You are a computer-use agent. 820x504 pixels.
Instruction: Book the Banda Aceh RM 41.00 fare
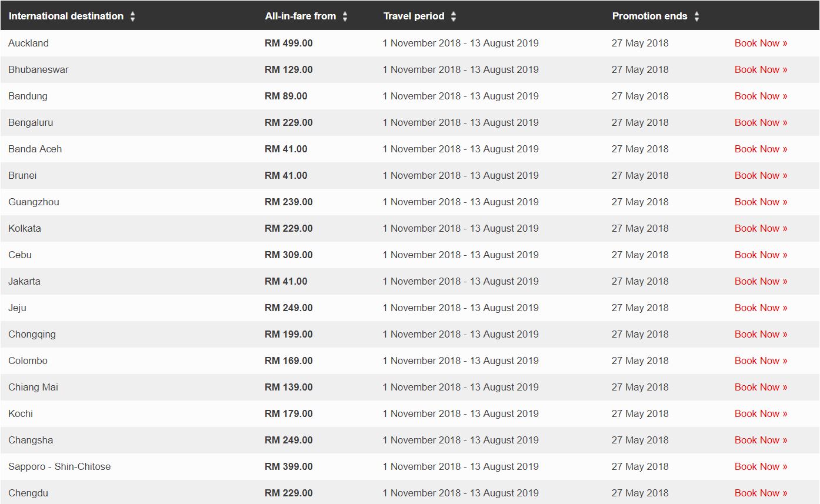tap(761, 149)
